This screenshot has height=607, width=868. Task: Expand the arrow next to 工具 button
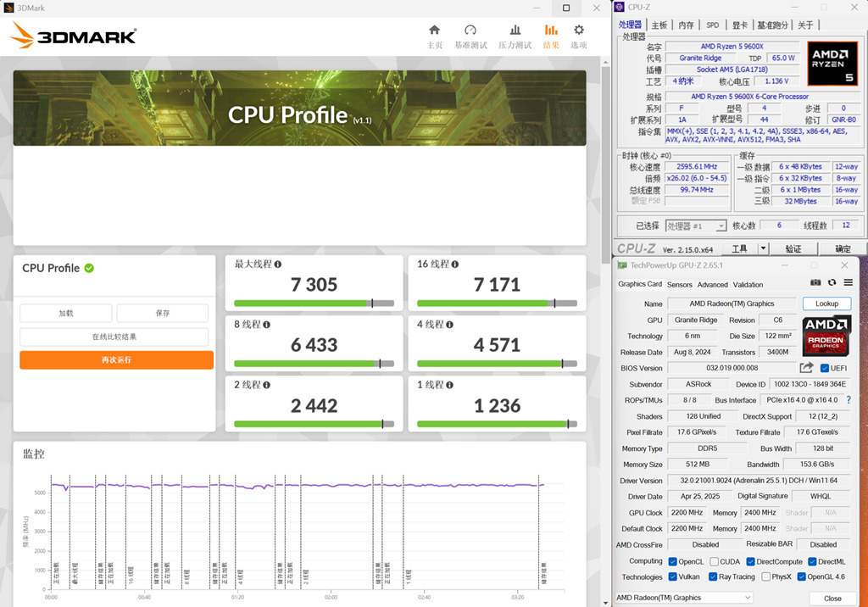point(763,249)
